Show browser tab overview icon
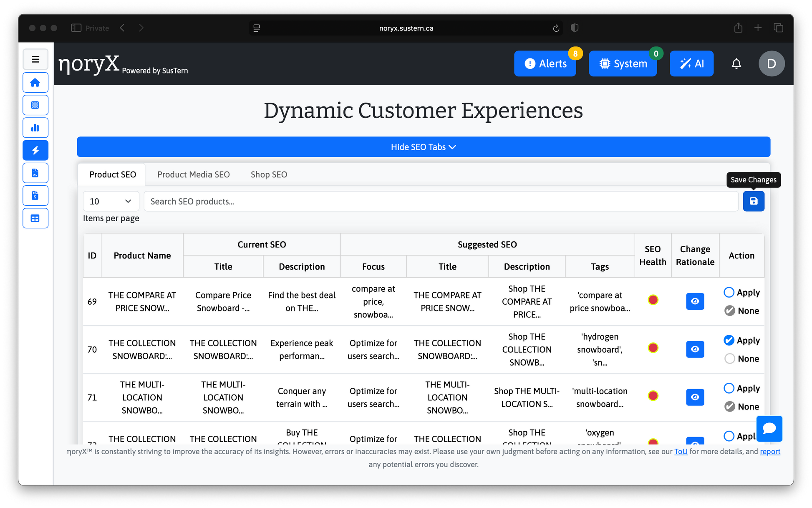Screen dimensions: 812x508 [778, 28]
